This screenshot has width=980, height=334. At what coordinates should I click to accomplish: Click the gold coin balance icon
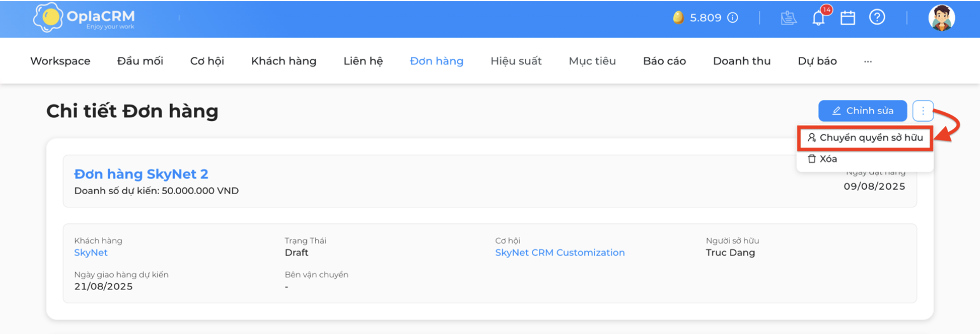tap(678, 18)
